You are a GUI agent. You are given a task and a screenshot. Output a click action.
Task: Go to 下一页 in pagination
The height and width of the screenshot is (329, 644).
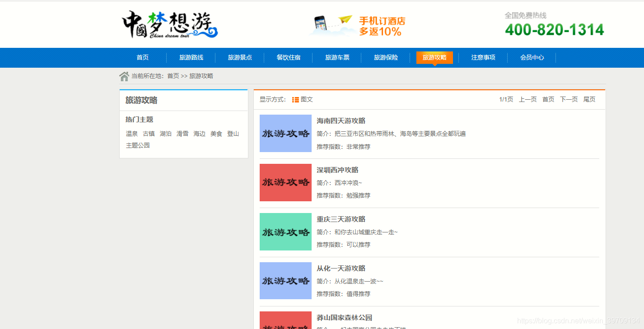[x=569, y=100]
